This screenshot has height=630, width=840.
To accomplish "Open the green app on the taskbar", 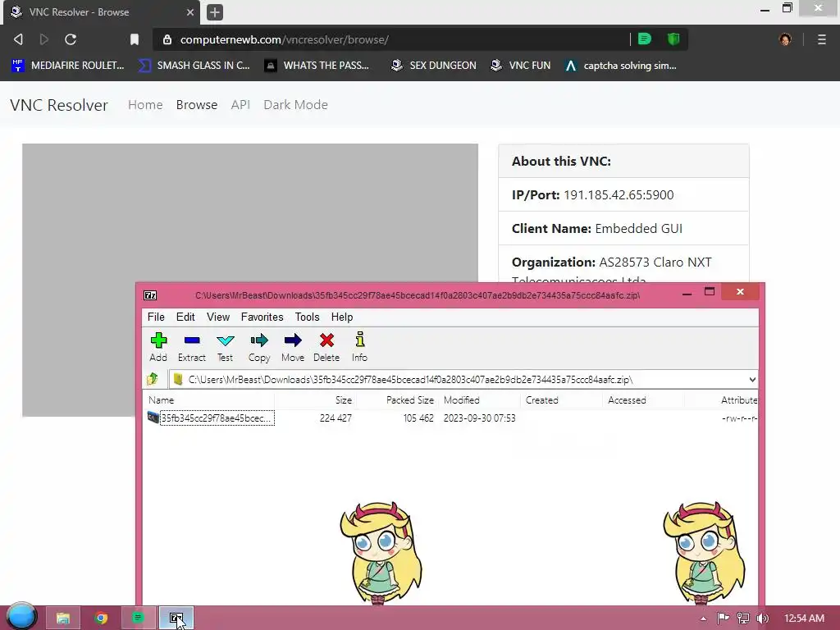I will [x=138, y=618].
